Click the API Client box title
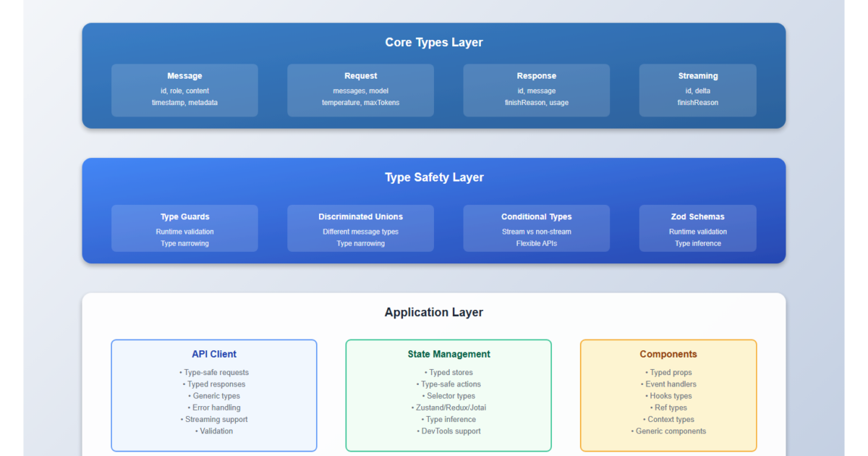Screen dimensions: 868x456 pos(214,354)
